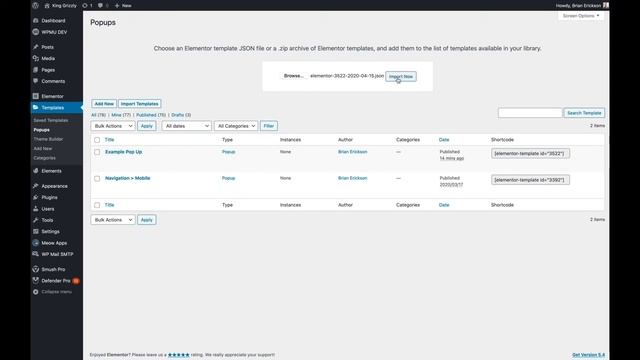Click the Posts pin icon
640x360 pixels.
[x=36, y=47]
